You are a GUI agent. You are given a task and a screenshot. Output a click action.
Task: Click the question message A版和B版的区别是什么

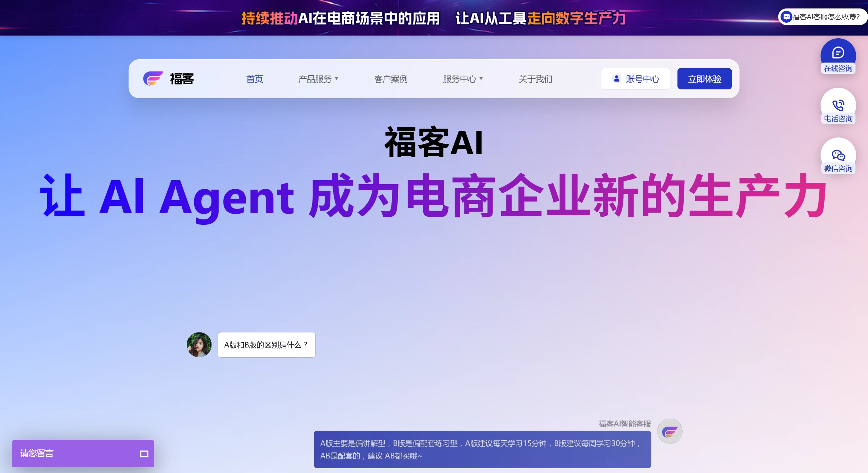click(x=266, y=345)
